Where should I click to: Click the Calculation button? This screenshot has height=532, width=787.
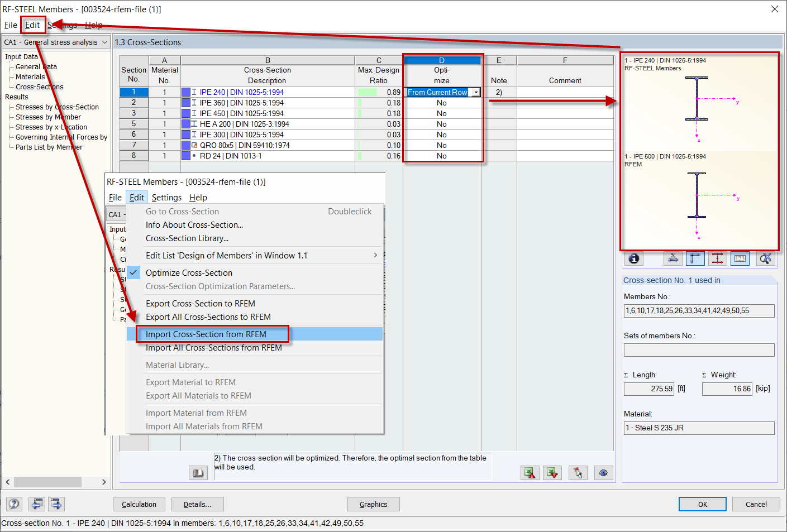[x=139, y=504]
